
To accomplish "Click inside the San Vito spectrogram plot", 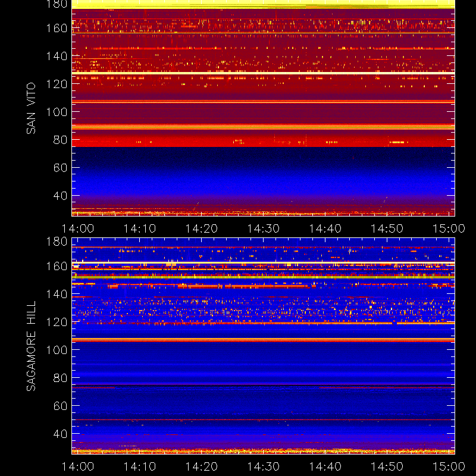I will pyautogui.click(x=263, y=108).
